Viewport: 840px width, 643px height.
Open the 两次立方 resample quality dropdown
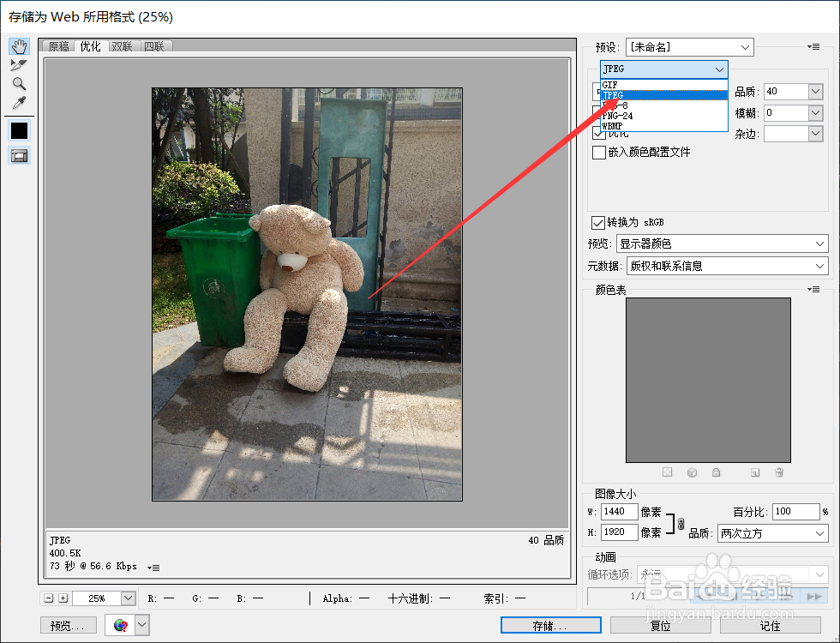(773, 533)
